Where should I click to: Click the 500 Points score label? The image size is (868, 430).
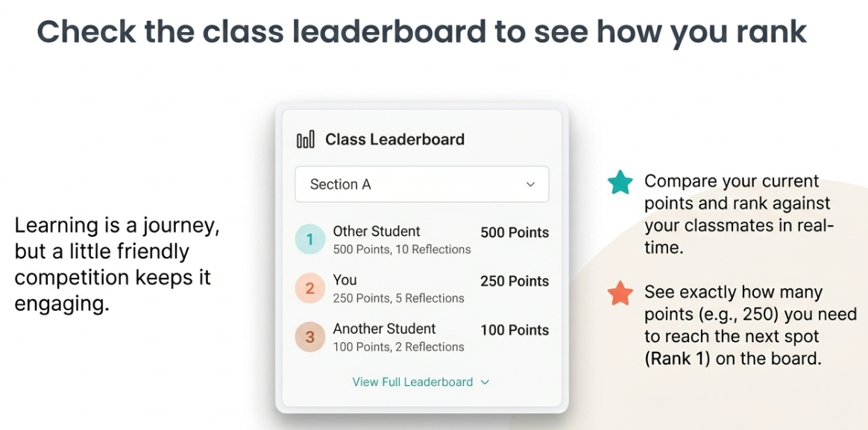[515, 233]
